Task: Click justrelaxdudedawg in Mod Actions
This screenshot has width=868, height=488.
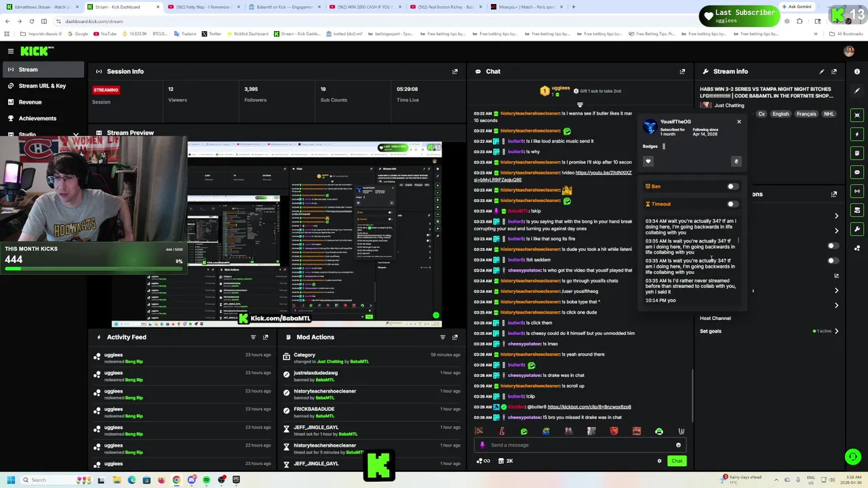Action: (315, 373)
